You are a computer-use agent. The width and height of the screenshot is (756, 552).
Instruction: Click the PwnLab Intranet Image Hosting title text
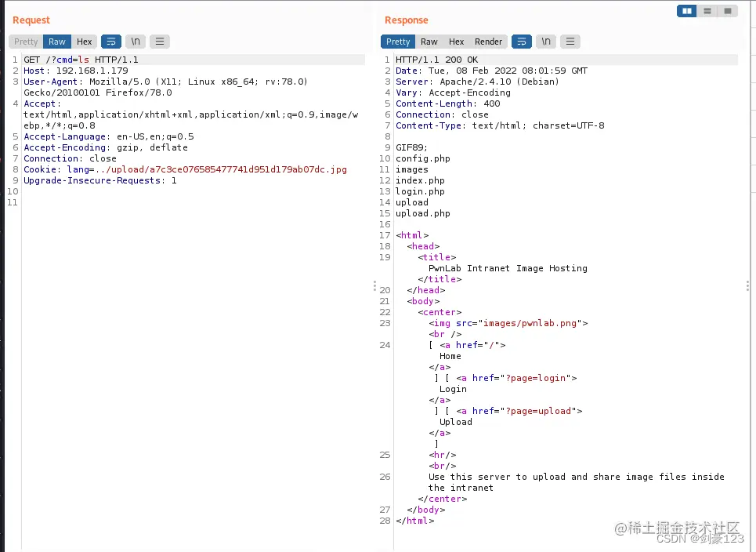pyautogui.click(x=508, y=268)
